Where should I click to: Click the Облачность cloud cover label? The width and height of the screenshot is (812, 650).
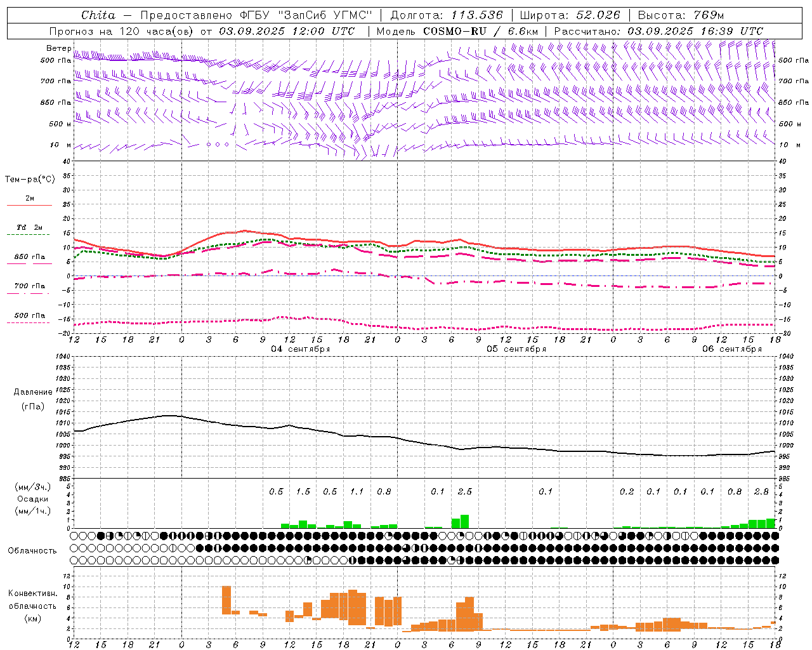tap(32, 551)
